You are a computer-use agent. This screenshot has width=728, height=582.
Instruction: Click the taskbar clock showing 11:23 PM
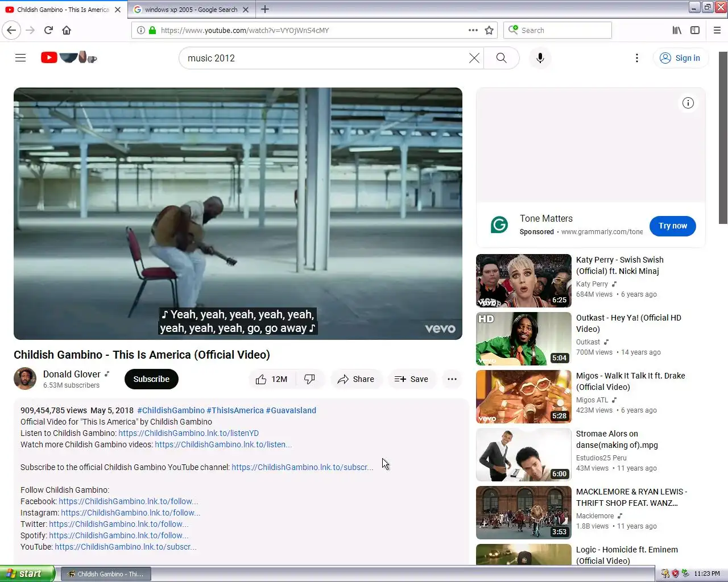tap(707, 573)
